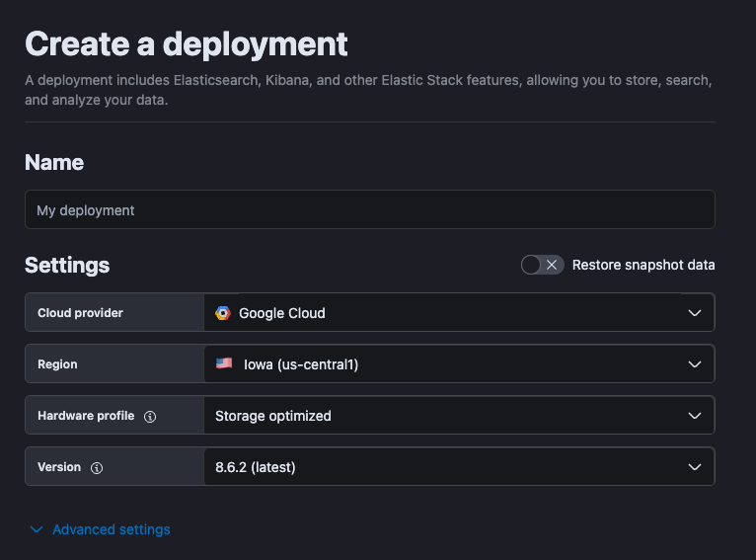The width and height of the screenshot is (756, 560).
Task: Open the Advanced settings link
Action: 111,530
